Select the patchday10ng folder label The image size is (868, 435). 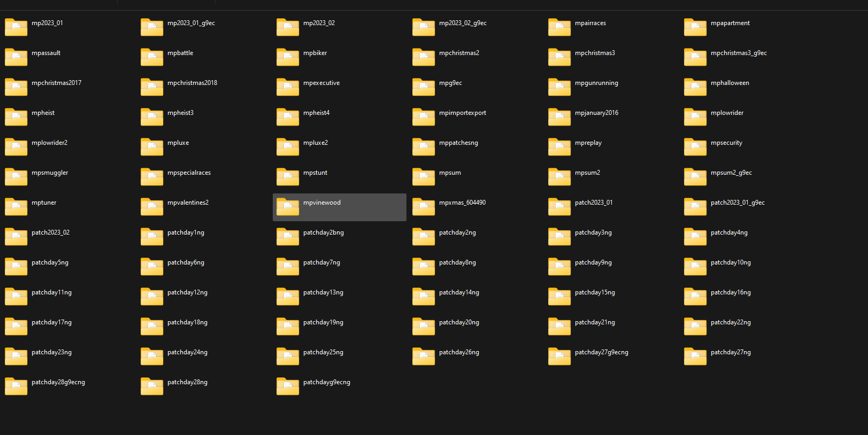tap(731, 262)
